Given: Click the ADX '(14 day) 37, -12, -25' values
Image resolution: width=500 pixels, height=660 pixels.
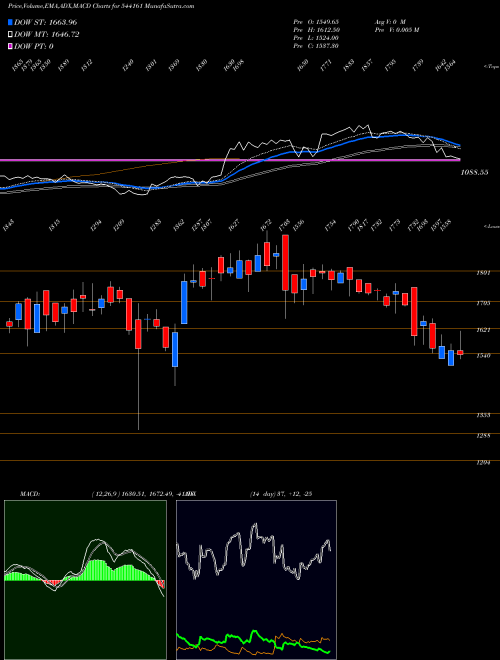Looking at the screenshot, I should pos(281,494).
